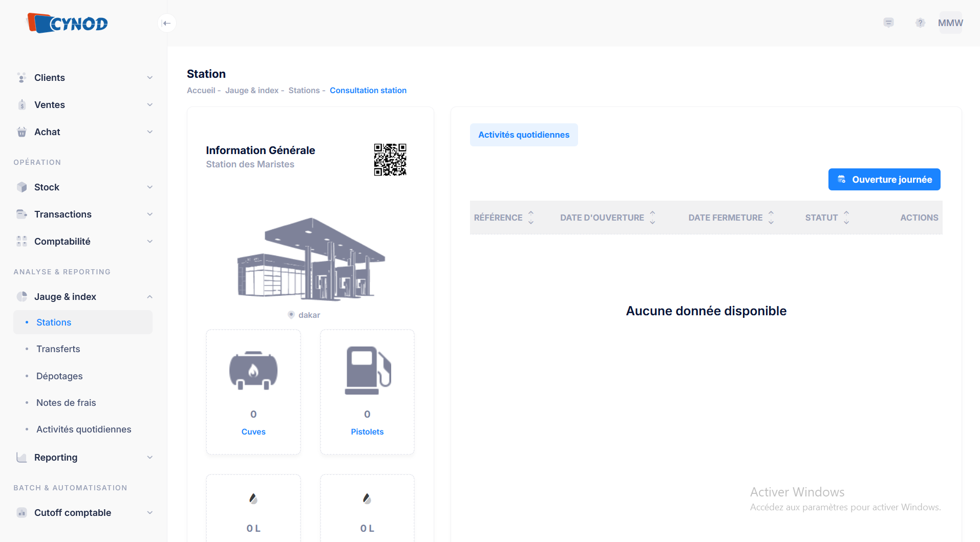This screenshot has height=542, width=980.
Task: Click the fuel pump Pistolets icon
Action: (x=367, y=371)
